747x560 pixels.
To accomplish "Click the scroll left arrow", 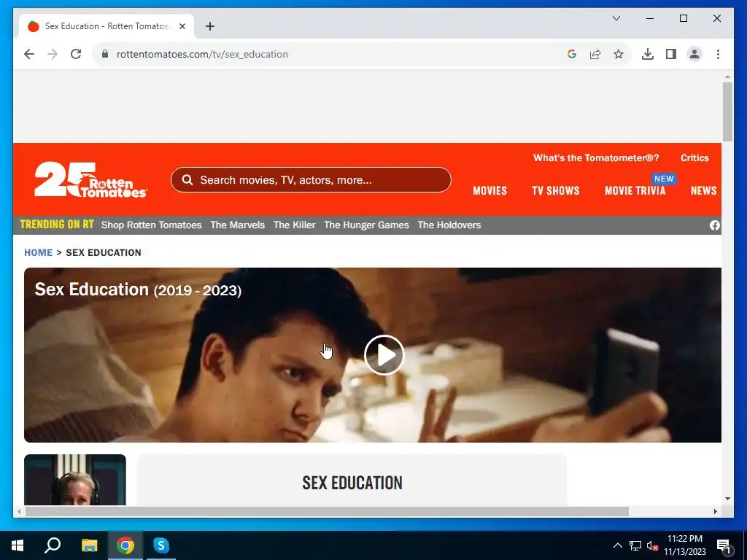I will click(x=19, y=511).
